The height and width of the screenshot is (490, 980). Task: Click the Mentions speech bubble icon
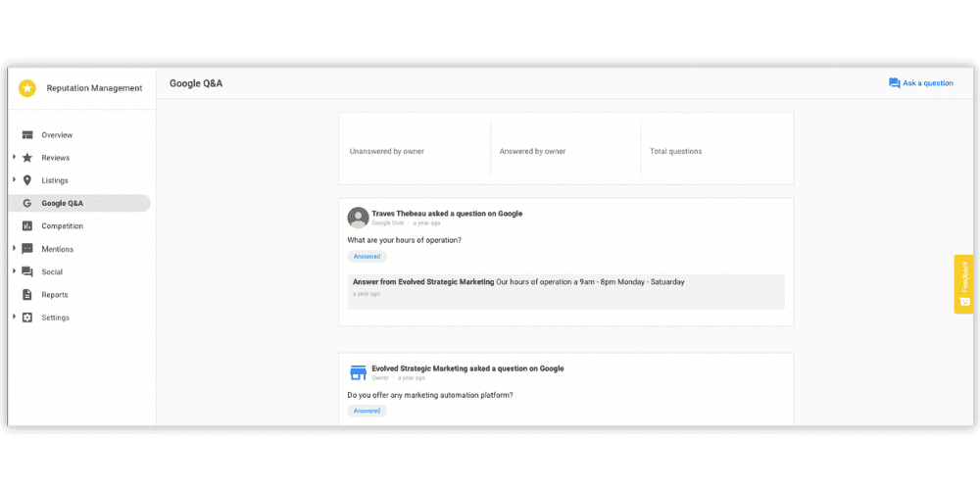click(27, 249)
